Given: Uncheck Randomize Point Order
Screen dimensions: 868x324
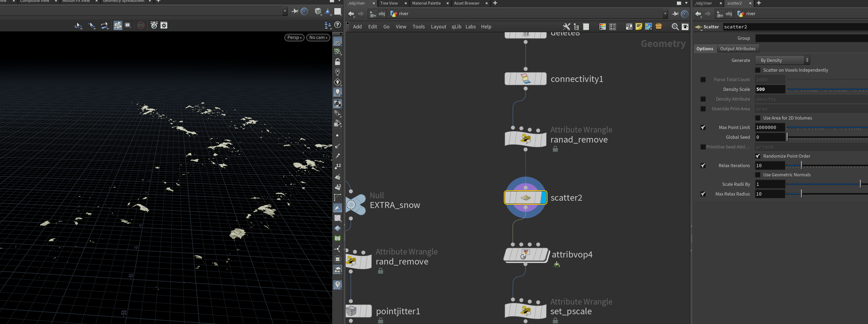Looking at the screenshot, I should (x=758, y=156).
